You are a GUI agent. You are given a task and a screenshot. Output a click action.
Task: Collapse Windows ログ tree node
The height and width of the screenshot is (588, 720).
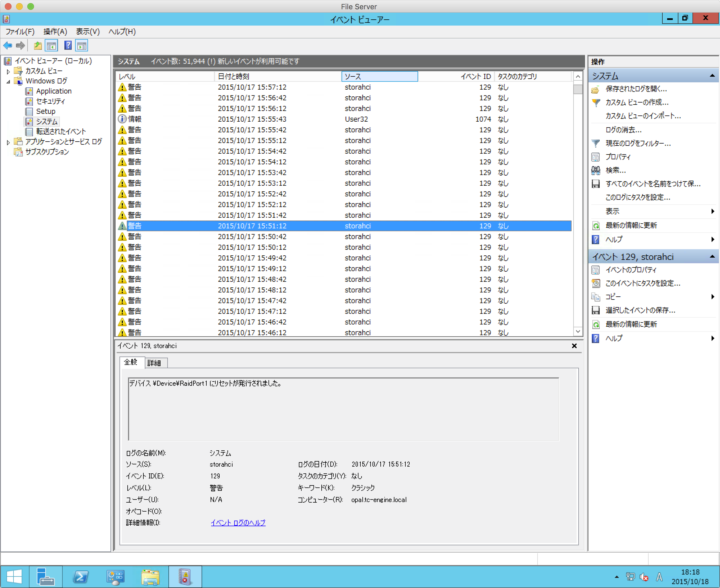point(8,82)
